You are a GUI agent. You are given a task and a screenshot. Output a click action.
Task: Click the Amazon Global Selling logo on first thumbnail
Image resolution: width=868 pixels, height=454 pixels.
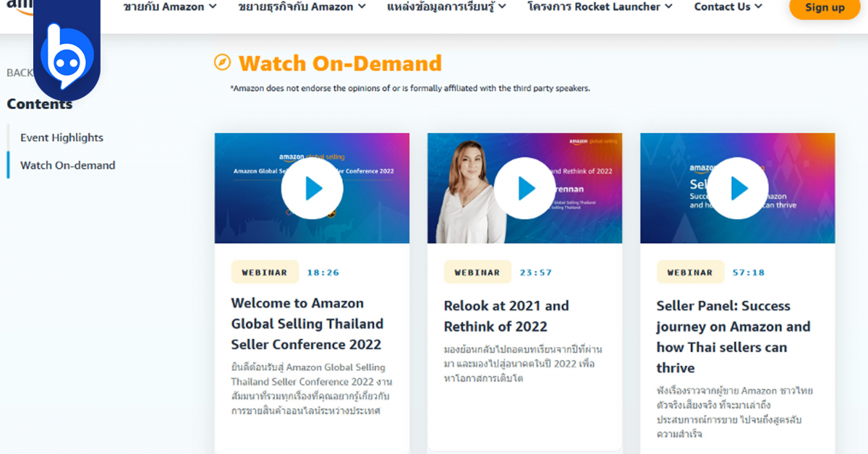(x=312, y=154)
